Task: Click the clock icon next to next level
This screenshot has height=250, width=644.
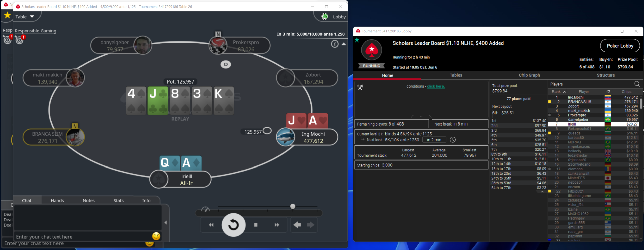Action: point(452,140)
